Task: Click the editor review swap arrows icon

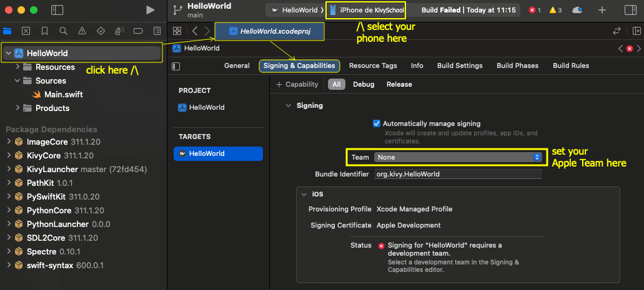Action: [x=617, y=31]
